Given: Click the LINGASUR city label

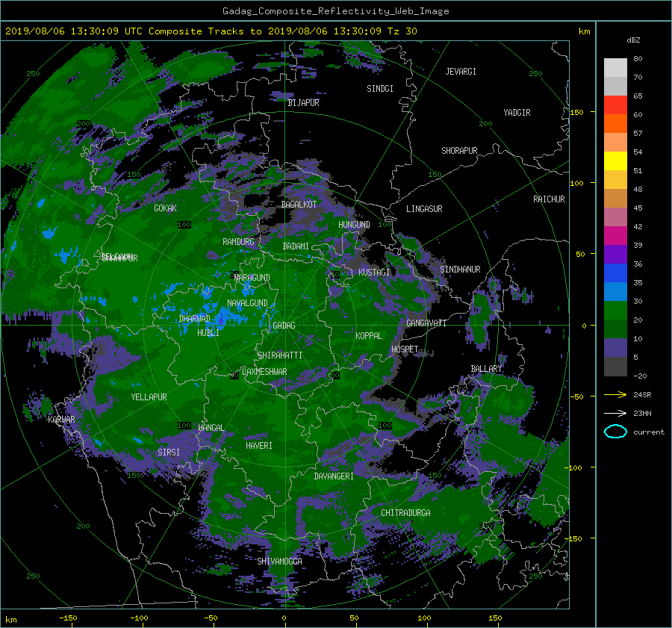Looking at the screenshot, I should click(424, 209).
